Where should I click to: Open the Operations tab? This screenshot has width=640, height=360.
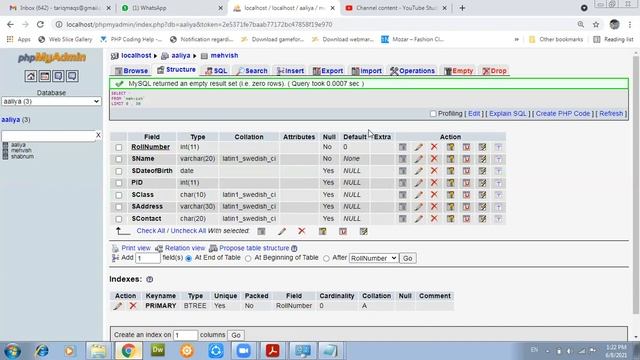tap(412, 71)
